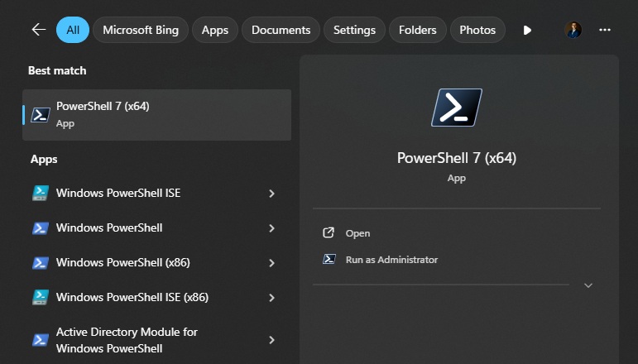Click the large PowerShell 7 logo in preview pane
The height and width of the screenshot is (364, 638).
tap(457, 108)
